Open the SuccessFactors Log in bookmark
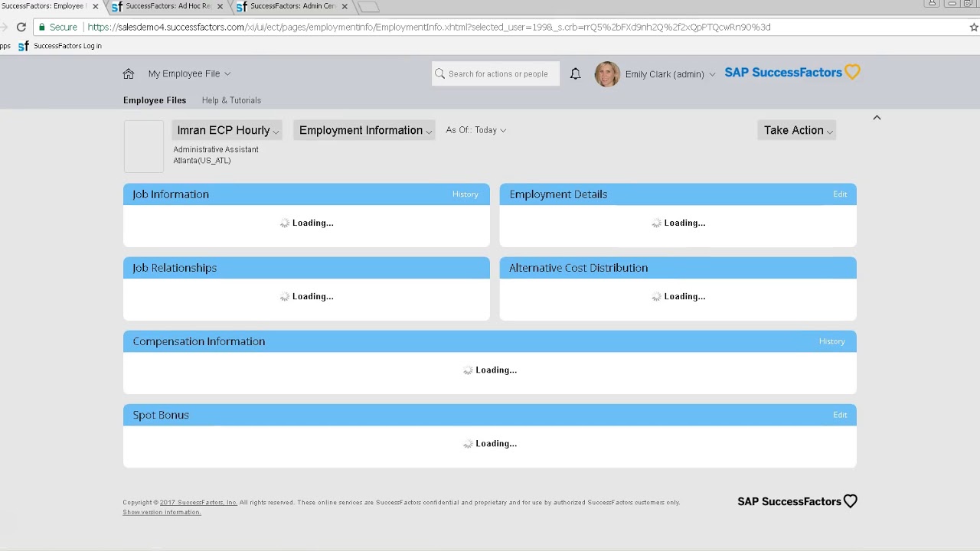The image size is (980, 551). pyautogui.click(x=60, y=46)
